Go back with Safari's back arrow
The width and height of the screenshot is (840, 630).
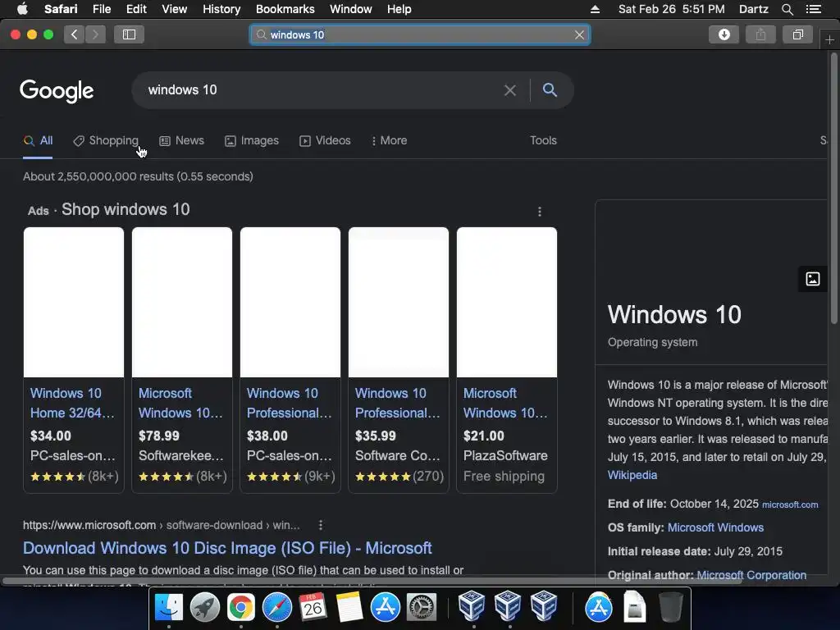(x=74, y=34)
